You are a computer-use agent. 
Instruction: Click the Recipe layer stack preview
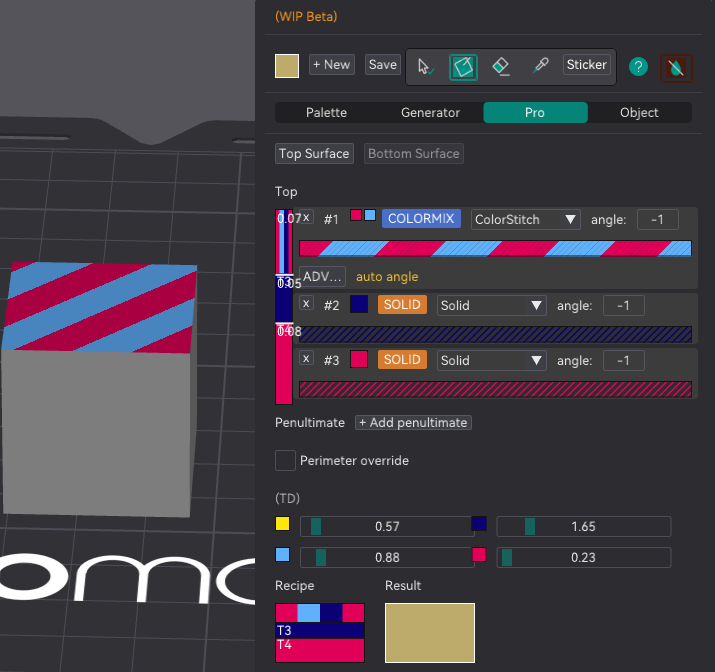(320, 633)
